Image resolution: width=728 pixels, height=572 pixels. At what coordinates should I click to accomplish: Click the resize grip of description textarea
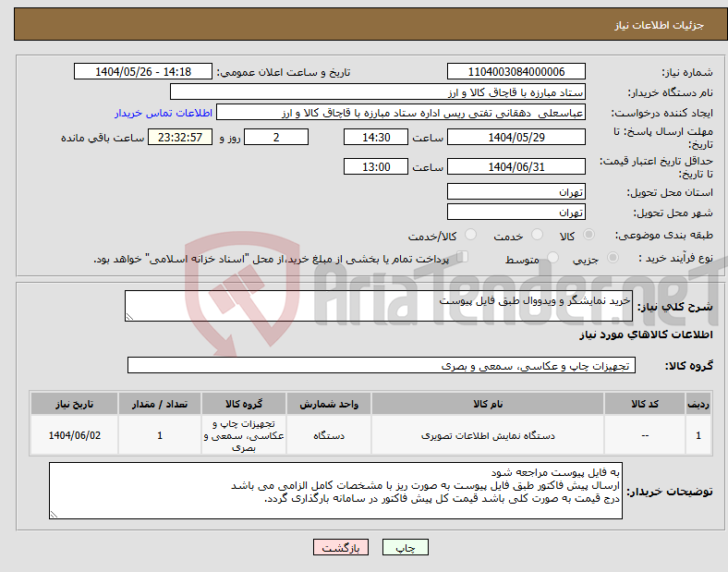click(x=129, y=317)
